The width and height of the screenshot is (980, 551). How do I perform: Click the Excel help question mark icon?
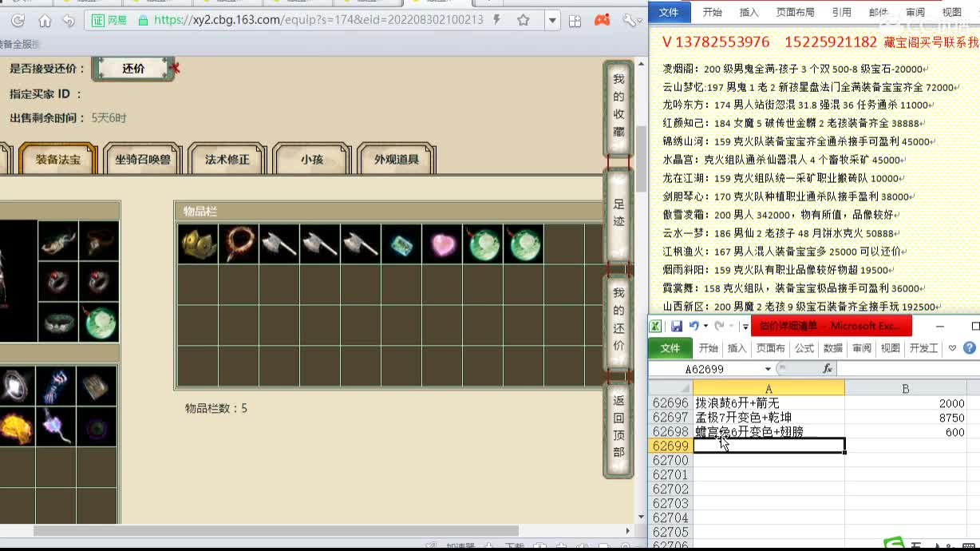tap(970, 348)
